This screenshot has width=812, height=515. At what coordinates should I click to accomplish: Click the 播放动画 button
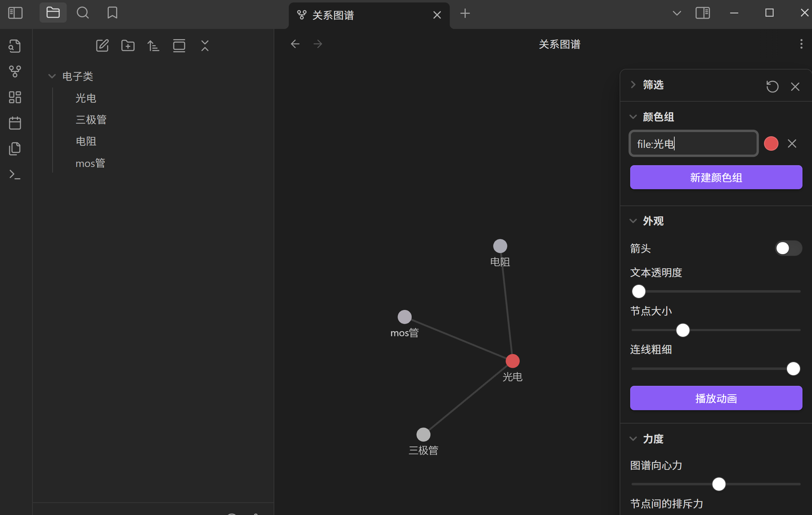tap(716, 398)
